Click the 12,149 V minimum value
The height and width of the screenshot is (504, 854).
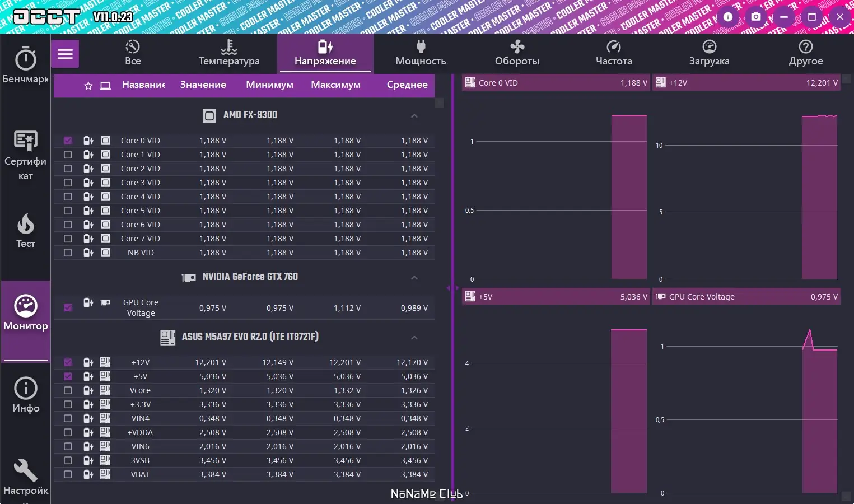point(278,362)
